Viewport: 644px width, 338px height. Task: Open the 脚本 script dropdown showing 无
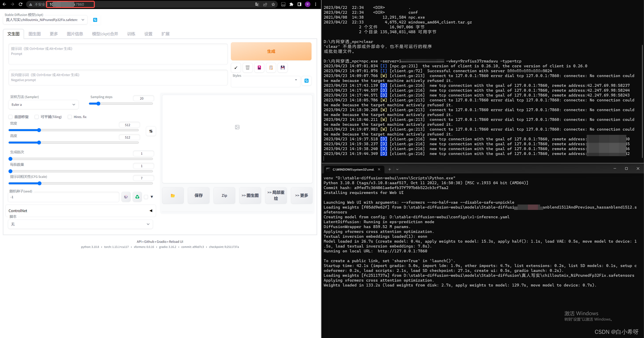[x=80, y=224]
